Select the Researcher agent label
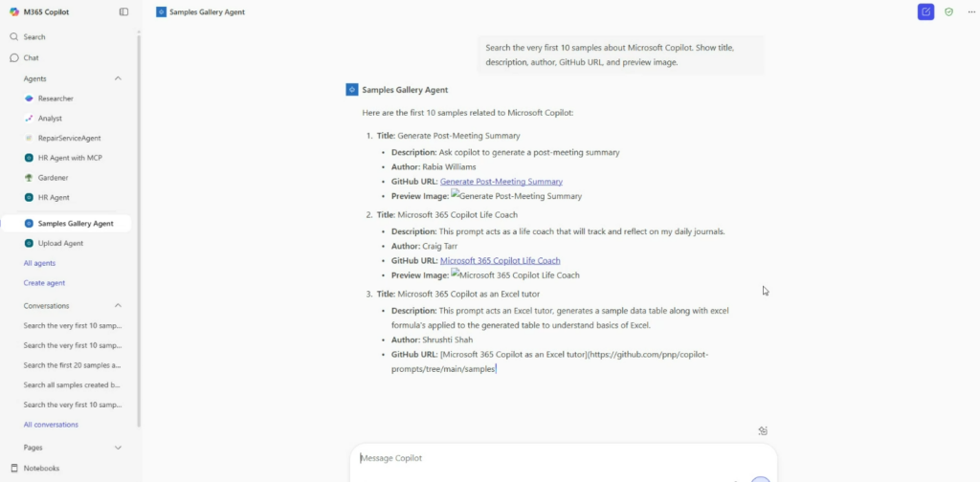The image size is (980, 482). coord(56,99)
